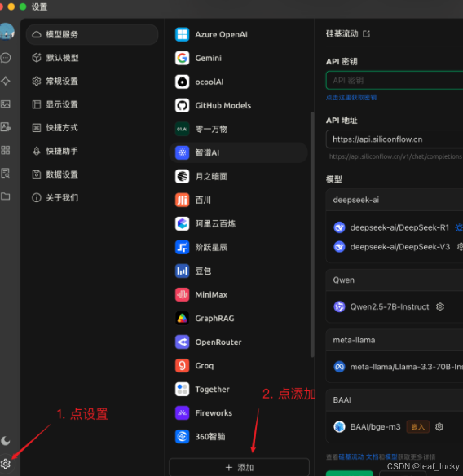Select GitHub Models provider
This screenshot has width=463, height=476.
pyautogui.click(x=238, y=105)
